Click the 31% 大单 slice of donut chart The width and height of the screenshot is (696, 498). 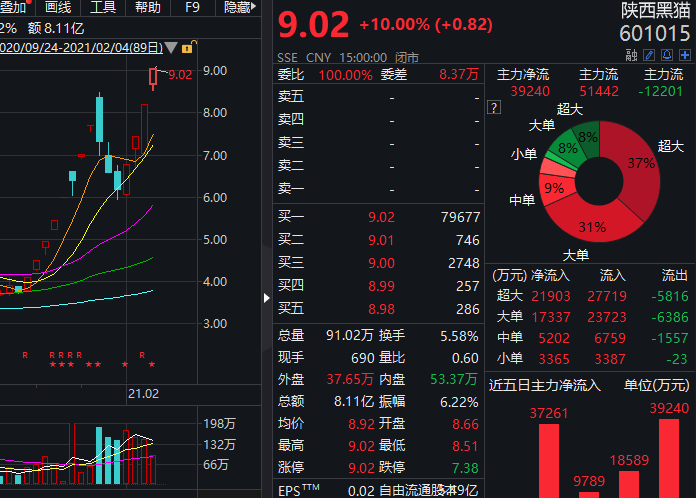[590, 226]
